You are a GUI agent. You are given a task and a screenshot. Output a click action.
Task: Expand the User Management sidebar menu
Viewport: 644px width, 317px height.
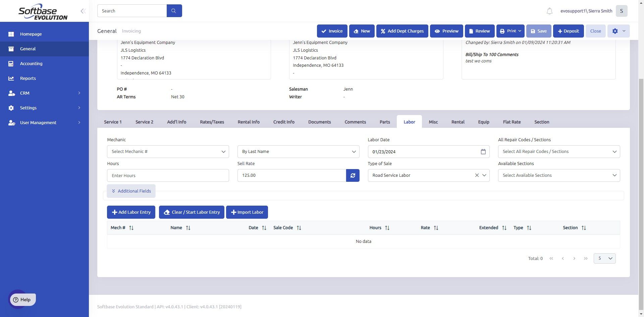(x=44, y=122)
